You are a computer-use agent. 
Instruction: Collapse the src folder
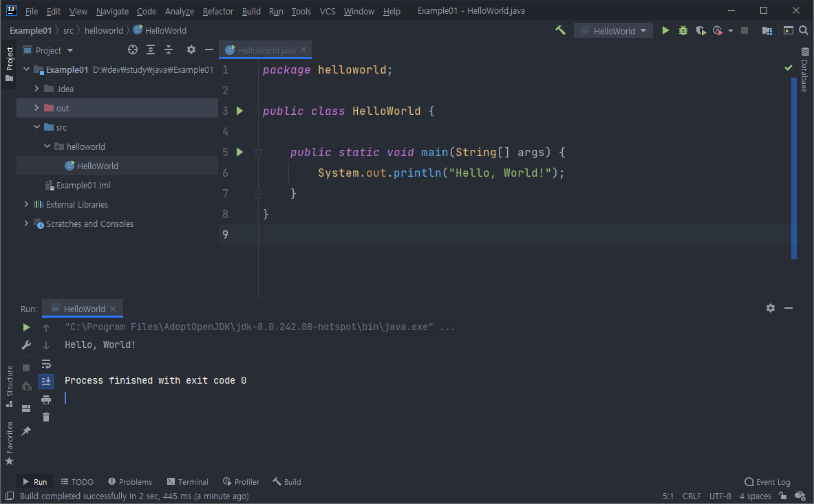click(x=36, y=127)
